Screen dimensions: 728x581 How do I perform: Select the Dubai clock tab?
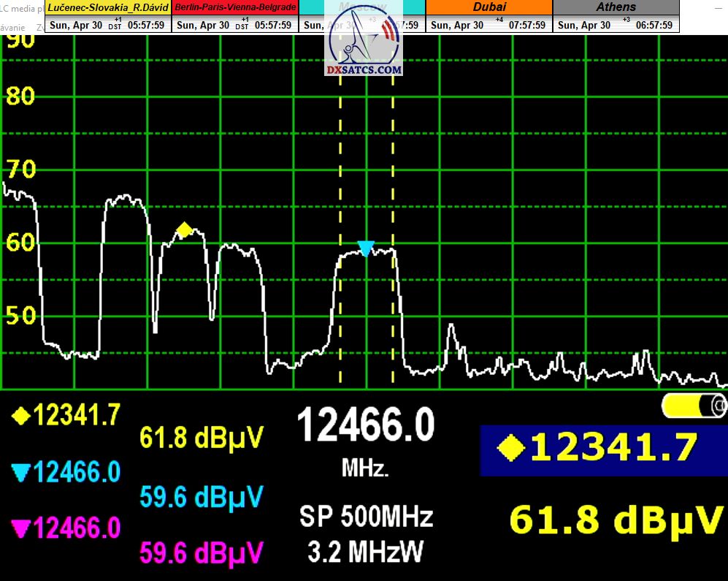[489, 7]
